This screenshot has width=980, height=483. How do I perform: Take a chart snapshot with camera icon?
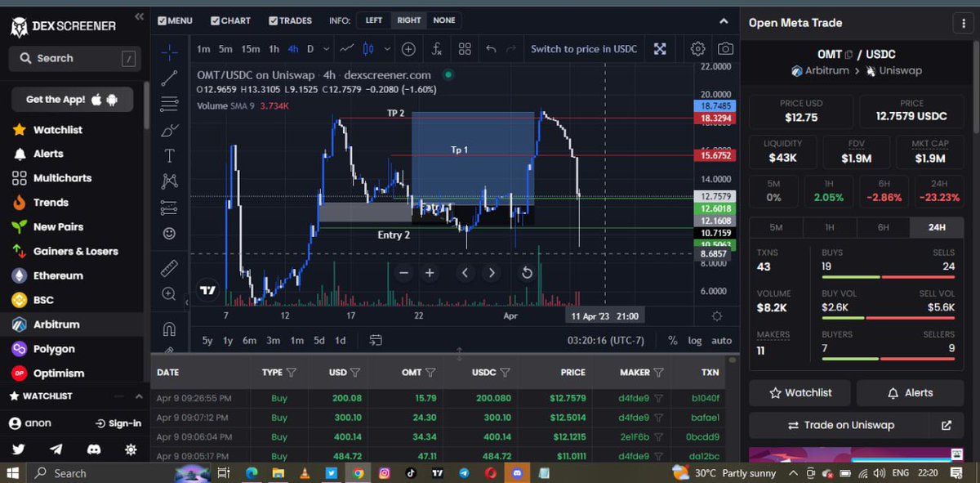[x=725, y=49]
